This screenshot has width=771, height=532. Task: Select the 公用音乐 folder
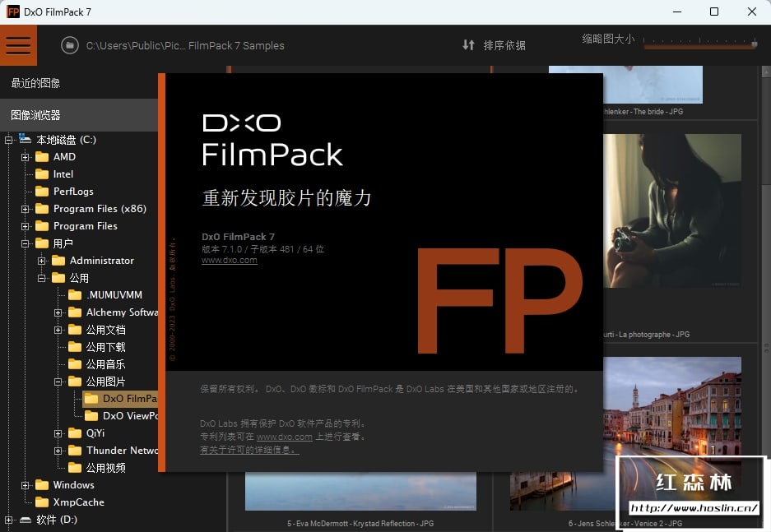click(x=105, y=364)
